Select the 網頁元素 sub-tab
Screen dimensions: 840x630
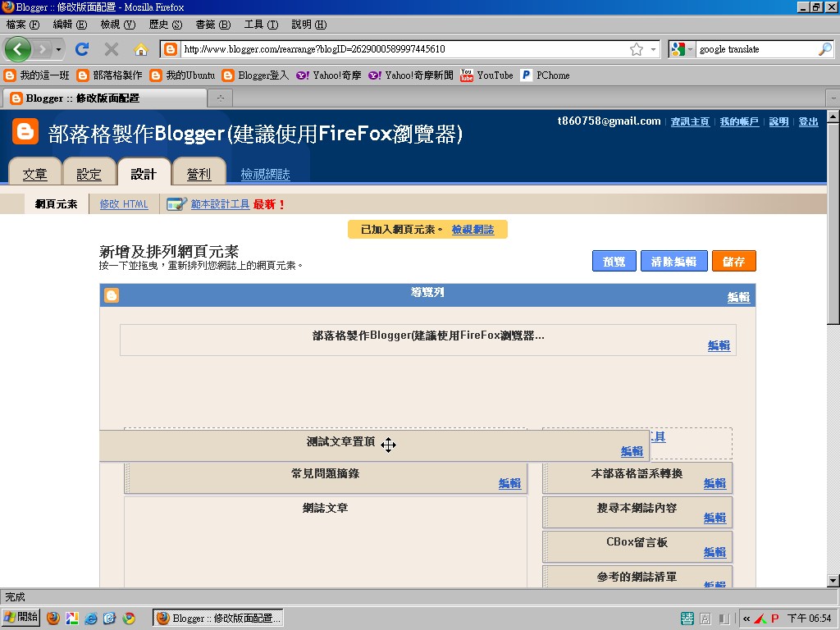tap(57, 204)
